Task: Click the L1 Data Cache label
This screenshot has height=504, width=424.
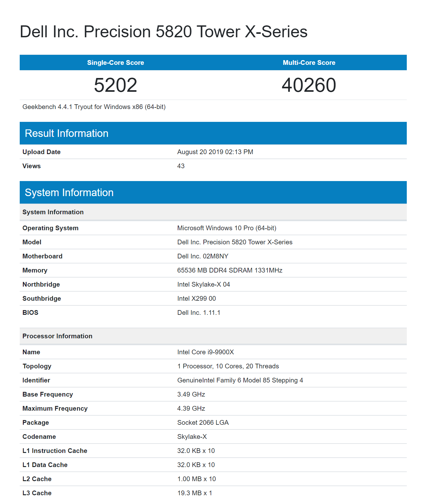Action: [x=45, y=465]
